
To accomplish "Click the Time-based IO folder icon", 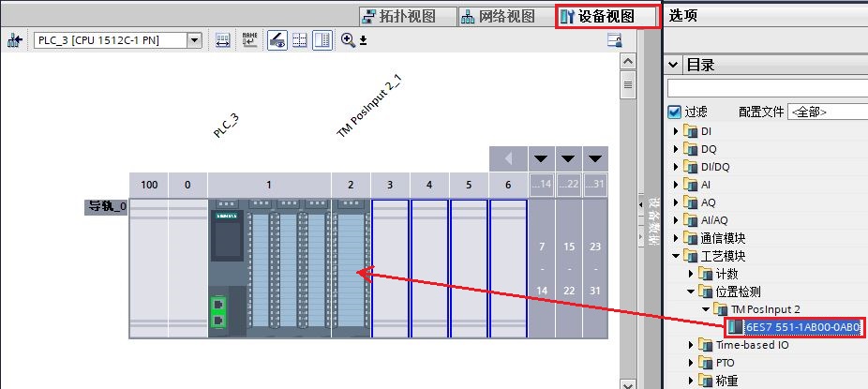I will tap(705, 345).
